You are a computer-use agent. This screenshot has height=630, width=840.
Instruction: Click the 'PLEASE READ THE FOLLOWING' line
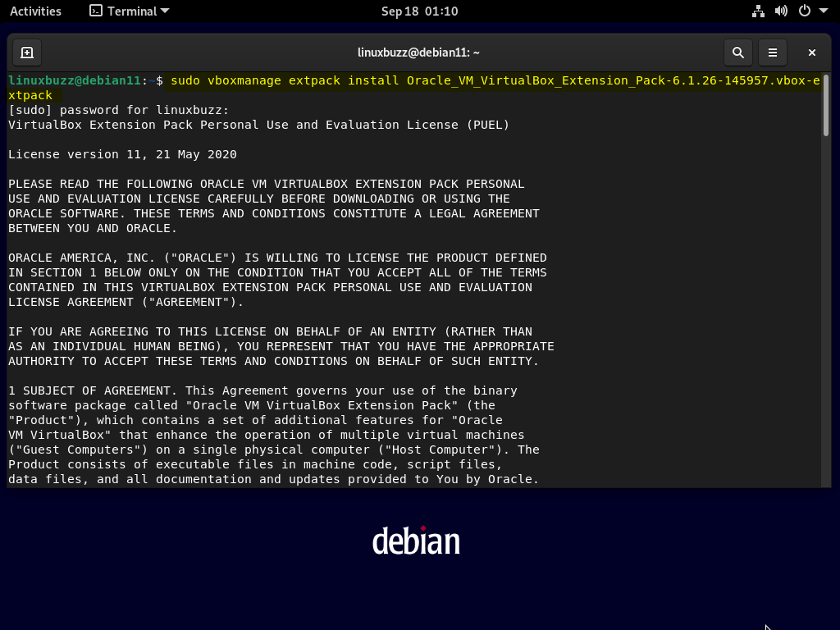point(267,184)
